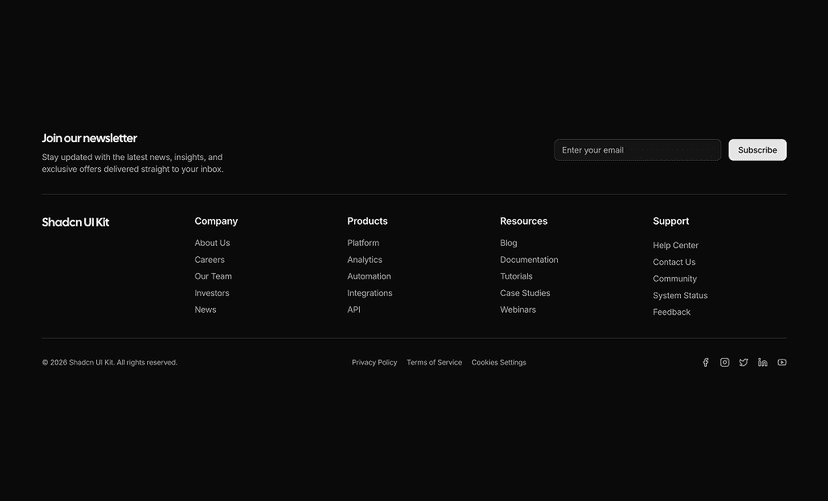828x501 pixels.
Task: Open Cookies Settings link
Action: [499, 363]
